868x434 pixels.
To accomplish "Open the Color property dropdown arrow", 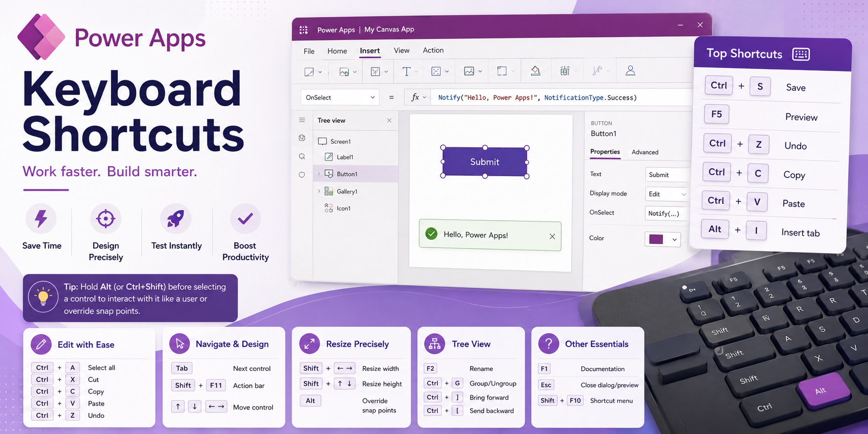I will pyautogui.click(x=674, y=239).
